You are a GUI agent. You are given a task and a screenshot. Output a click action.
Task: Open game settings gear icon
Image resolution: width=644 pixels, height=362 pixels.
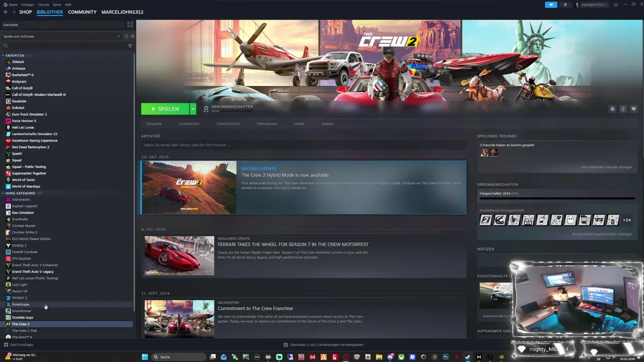pyautogui.click(x=612, y=109)
